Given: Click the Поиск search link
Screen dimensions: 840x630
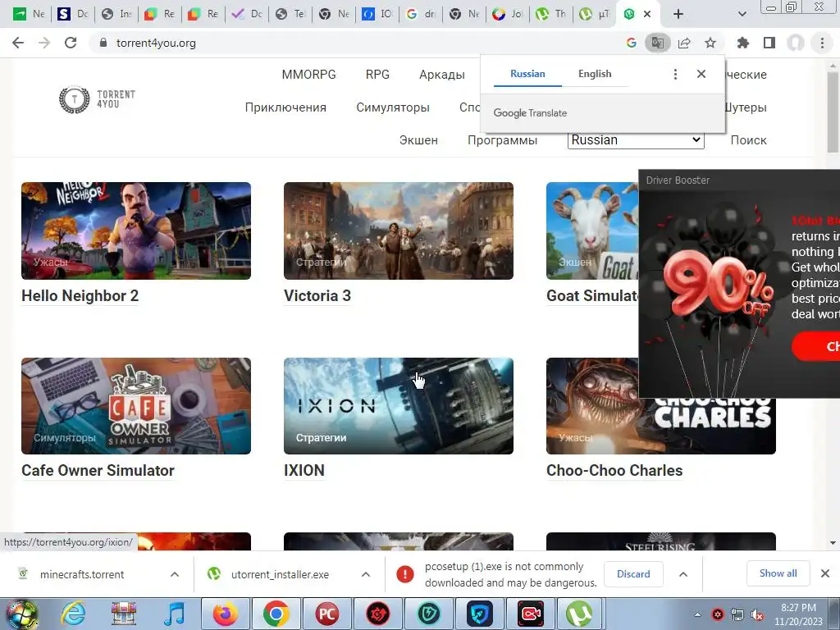Looking at the screenshot, I should pos(748,140).
